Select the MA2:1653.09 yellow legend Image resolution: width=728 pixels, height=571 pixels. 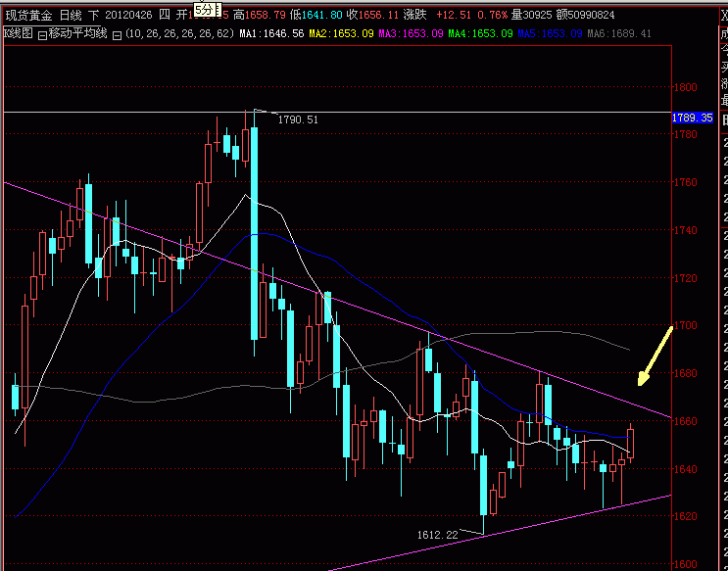pos(341,34)
